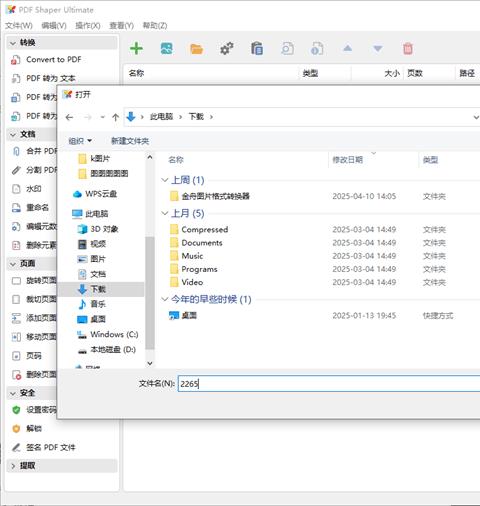The width and height of the screenshot is (480, 506).
Task: Click the orange open folder toolbar icon
Action: (x=196, y=49)
